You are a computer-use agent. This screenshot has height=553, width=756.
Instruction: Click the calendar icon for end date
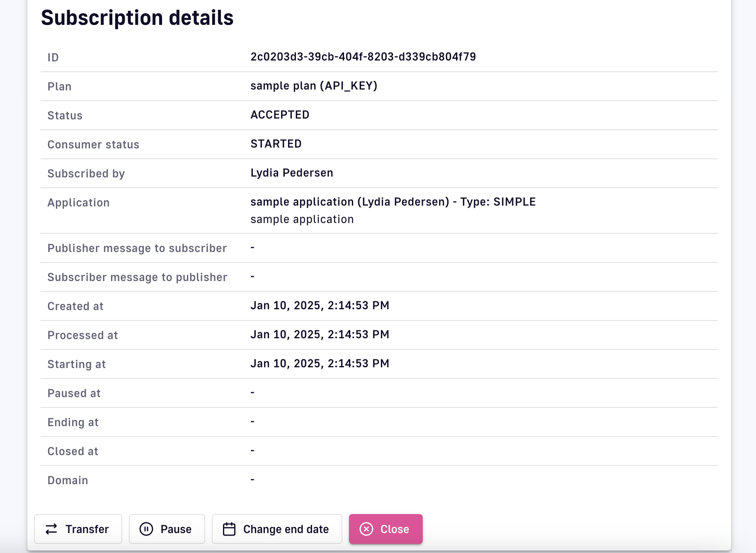[x=229, y=529]
